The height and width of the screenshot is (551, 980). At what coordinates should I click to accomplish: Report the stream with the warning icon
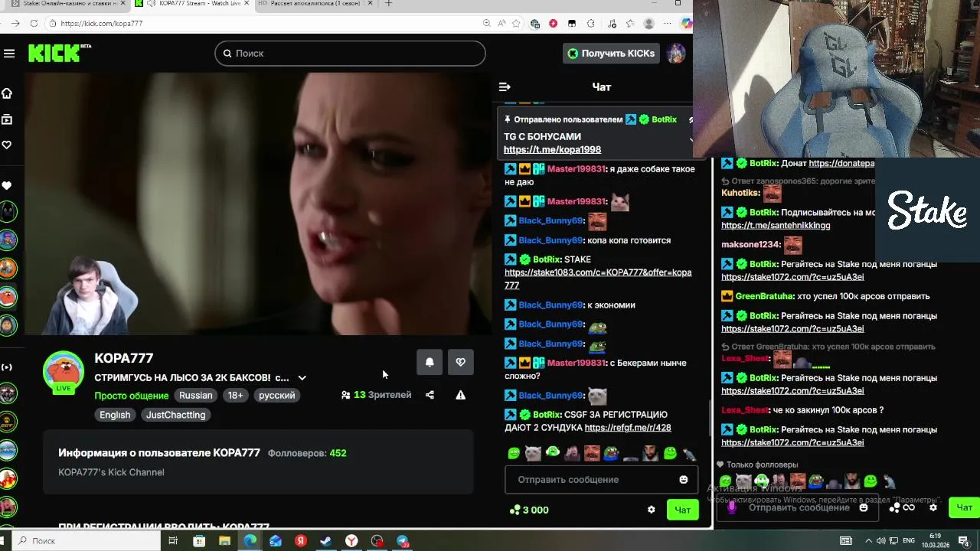pyautogui.click(x=460, y=395)
